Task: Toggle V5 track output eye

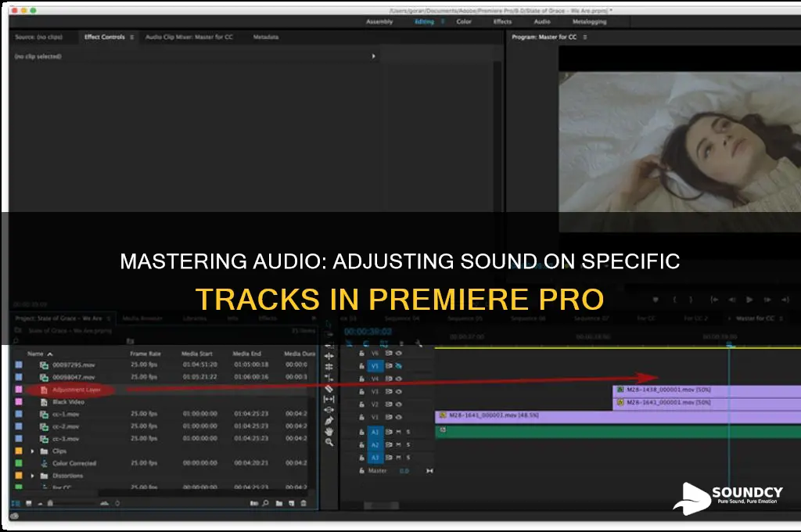Action: pos(398,366)
